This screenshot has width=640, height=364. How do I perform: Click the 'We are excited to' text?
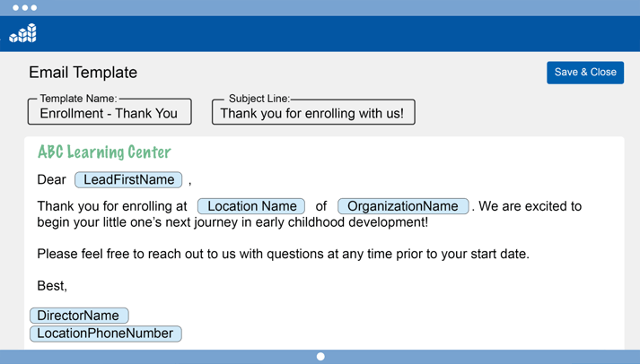[x=530, y=206]
